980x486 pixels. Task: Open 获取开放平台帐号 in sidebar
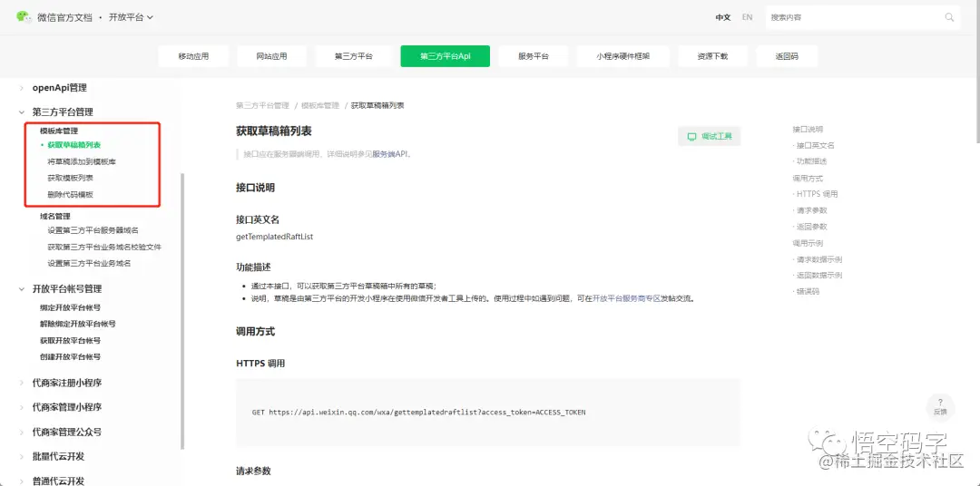[x=71, y=341]
